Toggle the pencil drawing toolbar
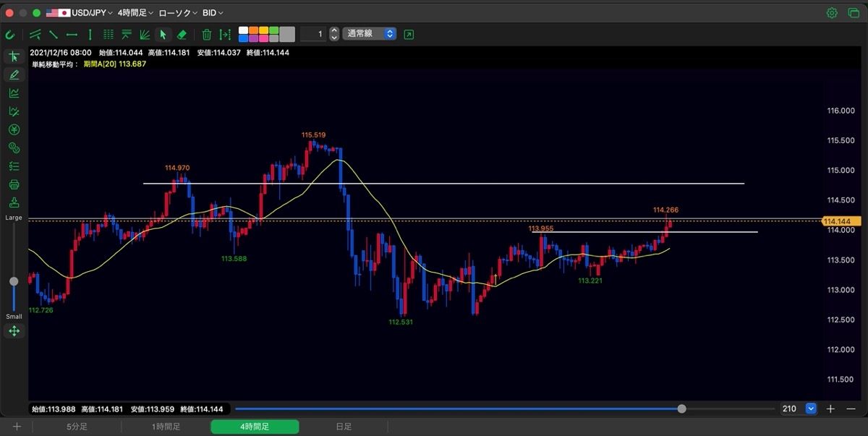Viewport: 868px width, 436px height. pyautogui.click(x=14, y=74)
